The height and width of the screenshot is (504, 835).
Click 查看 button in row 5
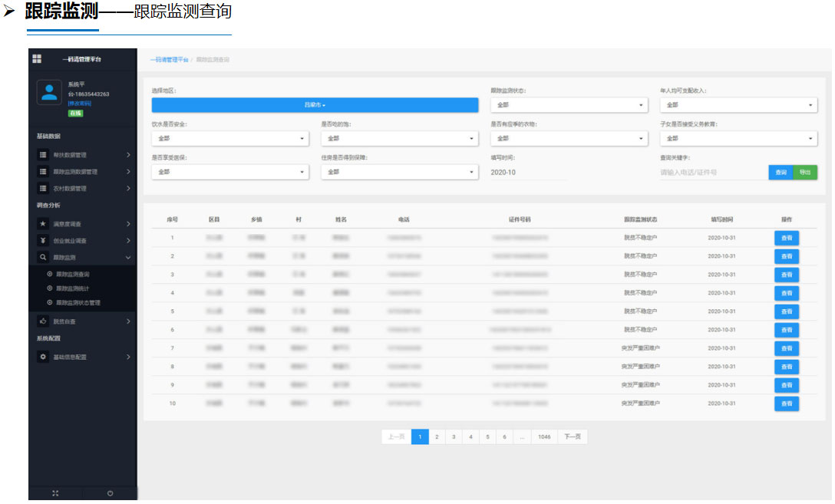(787, 311)
